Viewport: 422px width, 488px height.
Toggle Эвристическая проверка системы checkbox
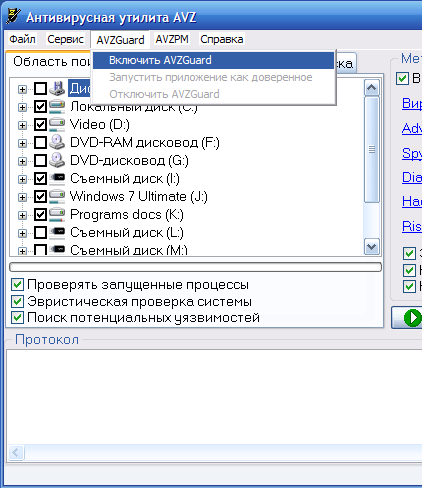click(x=17, y=301)
